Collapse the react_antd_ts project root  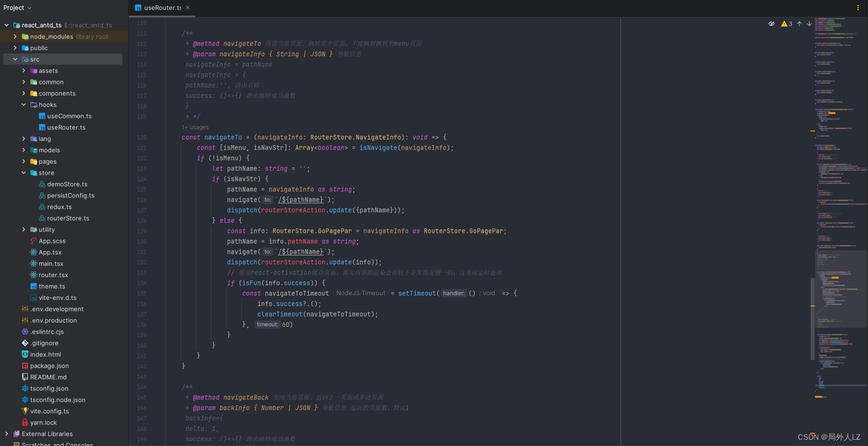coord(7,25)
